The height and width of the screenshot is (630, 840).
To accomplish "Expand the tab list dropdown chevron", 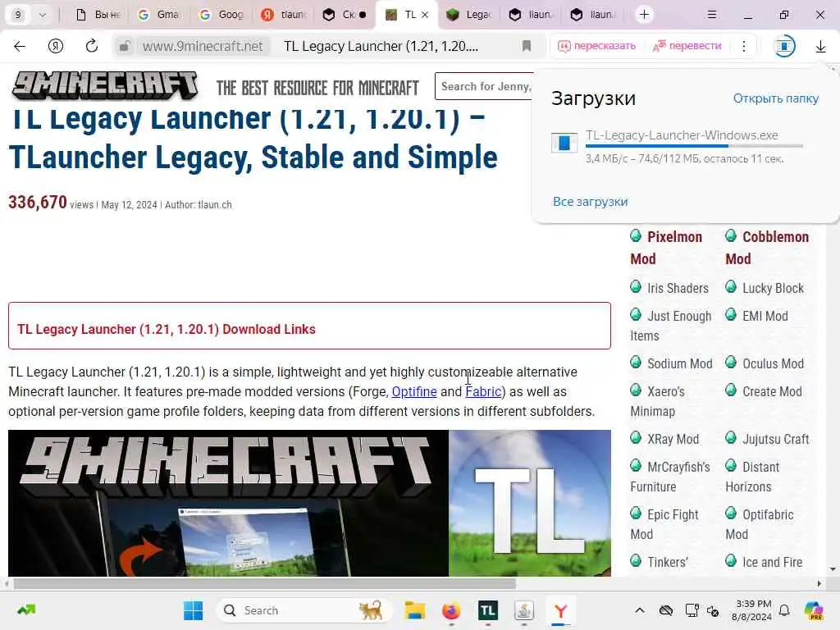I will pyautogui.click(x=43, y=15).
